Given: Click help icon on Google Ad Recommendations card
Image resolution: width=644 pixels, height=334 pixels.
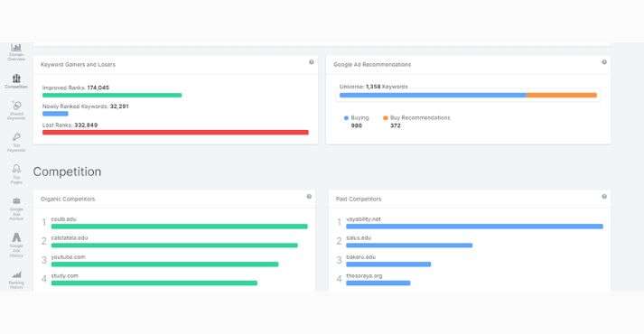Looking at the screenshot, I should click(604, 62).
